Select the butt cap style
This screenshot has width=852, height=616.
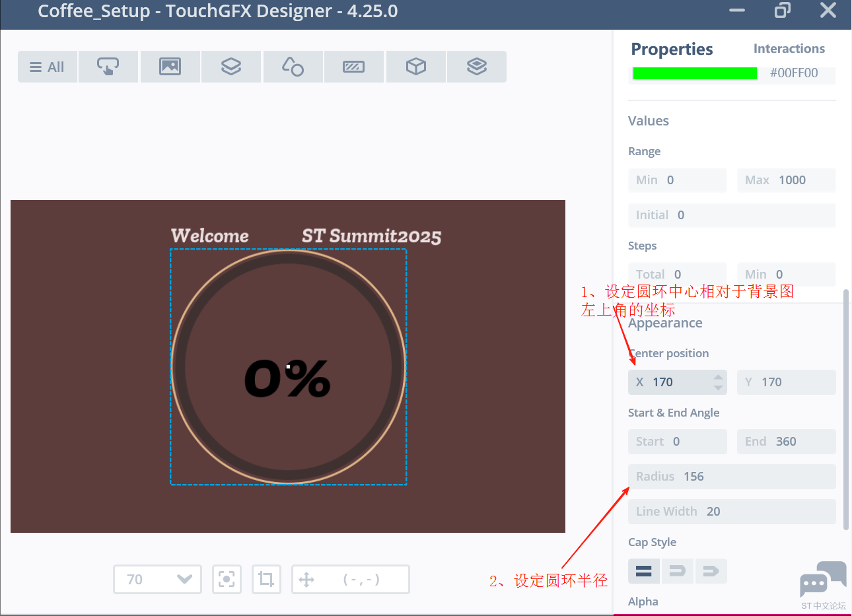[644, 571]
